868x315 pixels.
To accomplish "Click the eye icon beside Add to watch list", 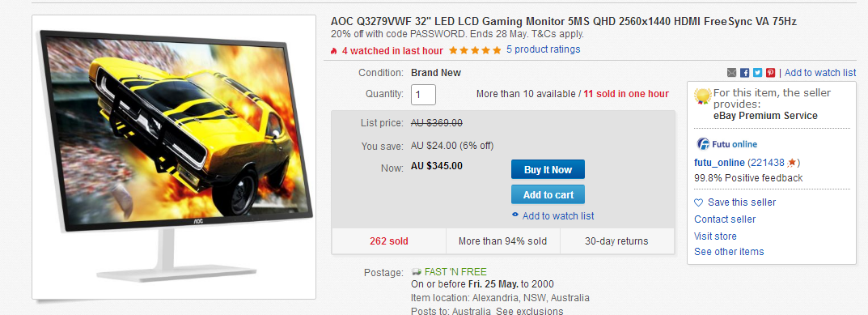I will click(515, 215).
